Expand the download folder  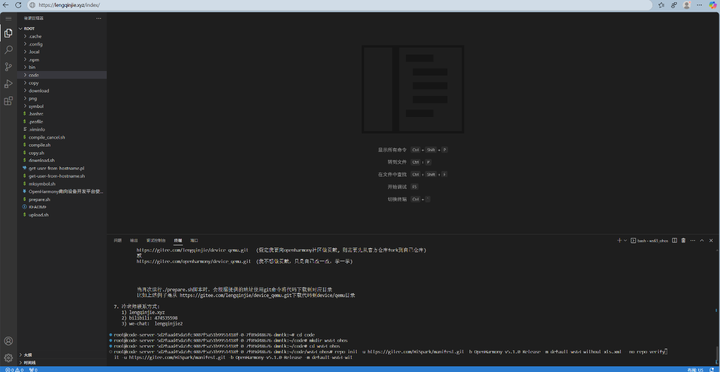pos(62,90)
